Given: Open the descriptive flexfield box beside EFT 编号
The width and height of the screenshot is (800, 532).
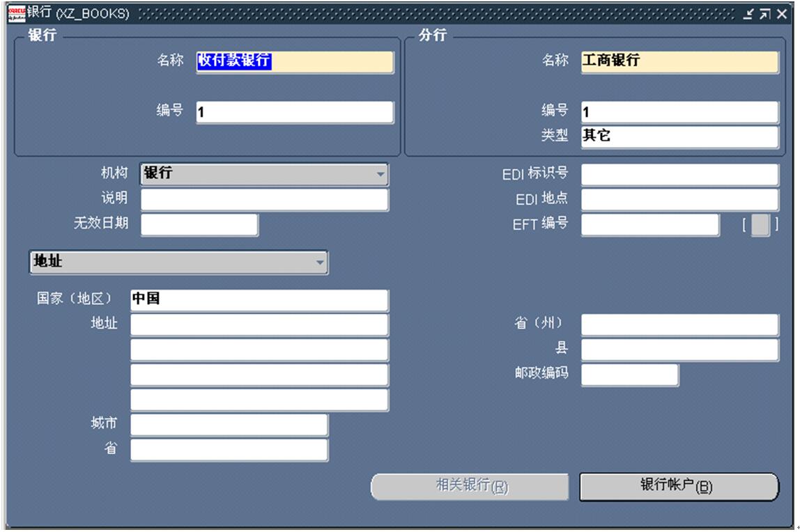Looking at the screenshot, I should pos(760,225).
